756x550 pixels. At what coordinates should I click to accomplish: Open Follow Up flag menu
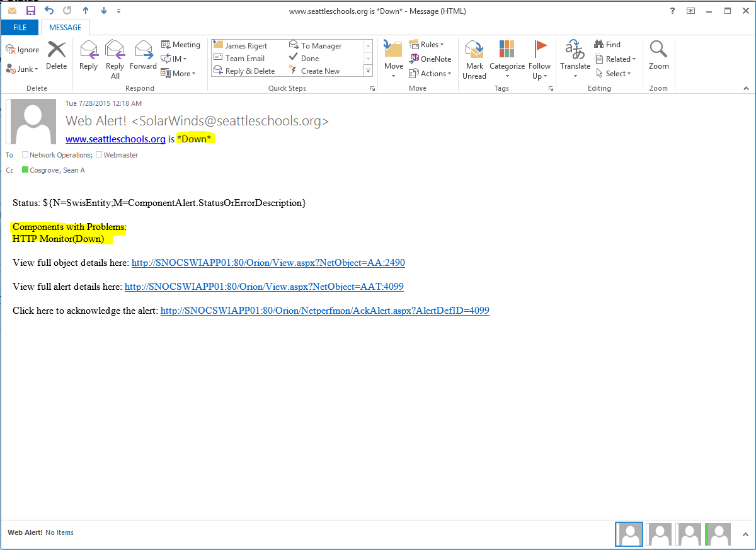(x=540, y=59)
